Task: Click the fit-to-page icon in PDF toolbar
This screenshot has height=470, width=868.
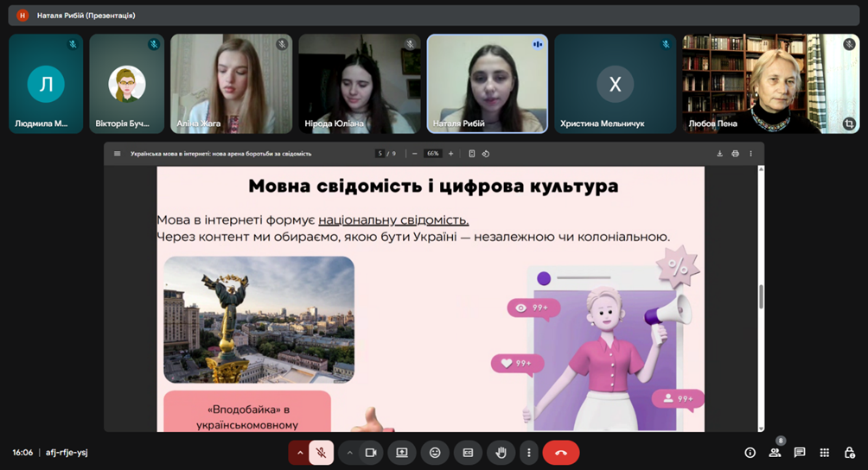Action: pos(472,154)
